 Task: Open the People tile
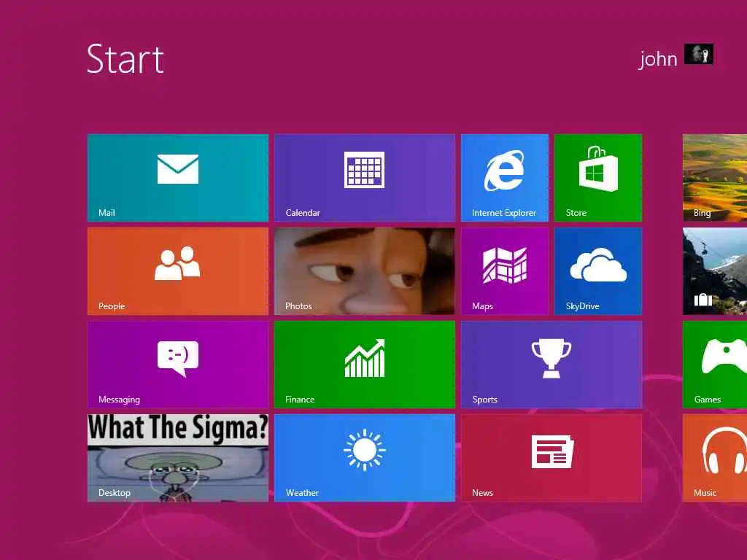pyautogui.click(x=178, y=271)
